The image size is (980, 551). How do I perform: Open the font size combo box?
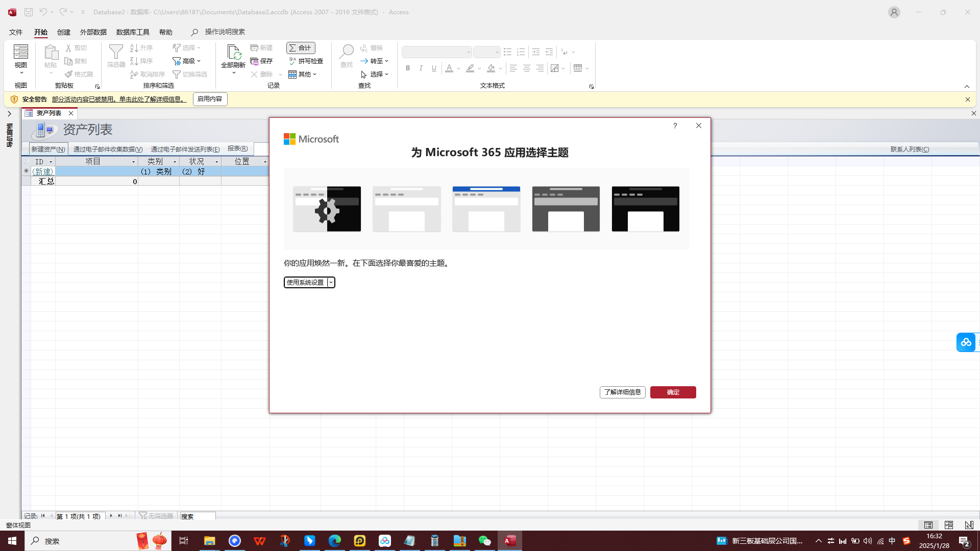tap(486, 52)
